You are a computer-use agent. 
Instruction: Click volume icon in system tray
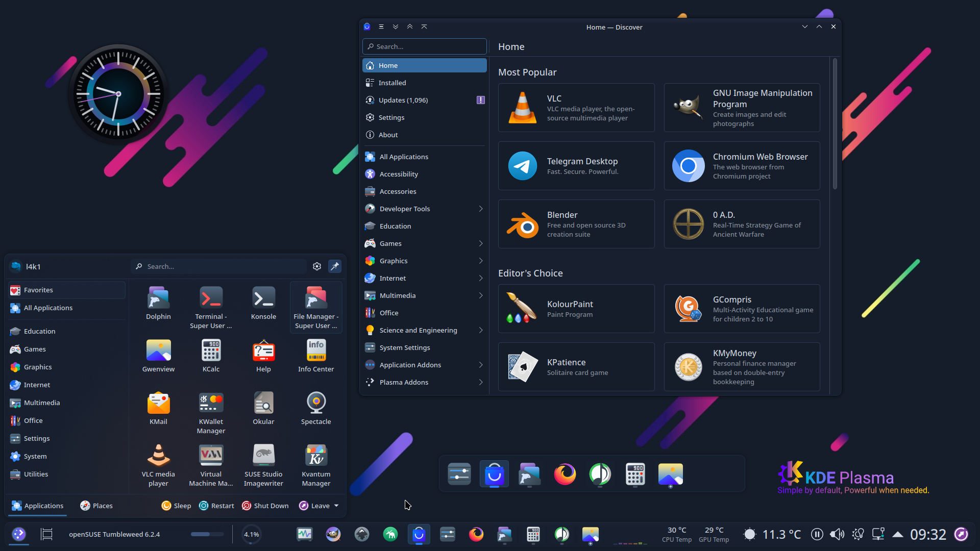[x=837, y=534]
